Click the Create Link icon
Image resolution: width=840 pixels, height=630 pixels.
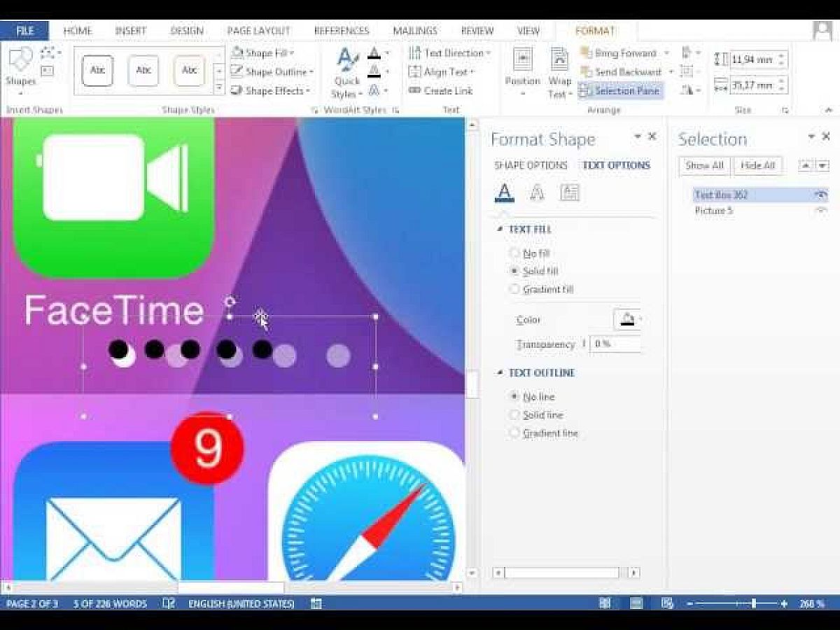414,90
